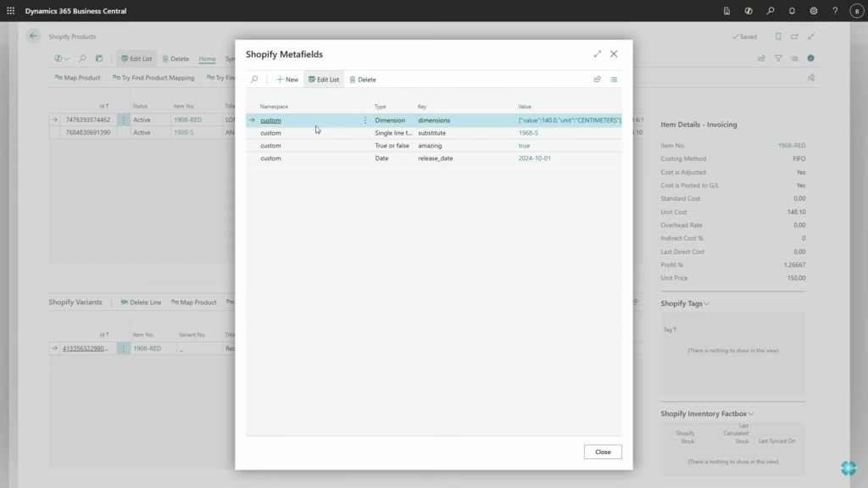Open the search magnifier in top bar

pyautogui.click(x=770, y=10)
